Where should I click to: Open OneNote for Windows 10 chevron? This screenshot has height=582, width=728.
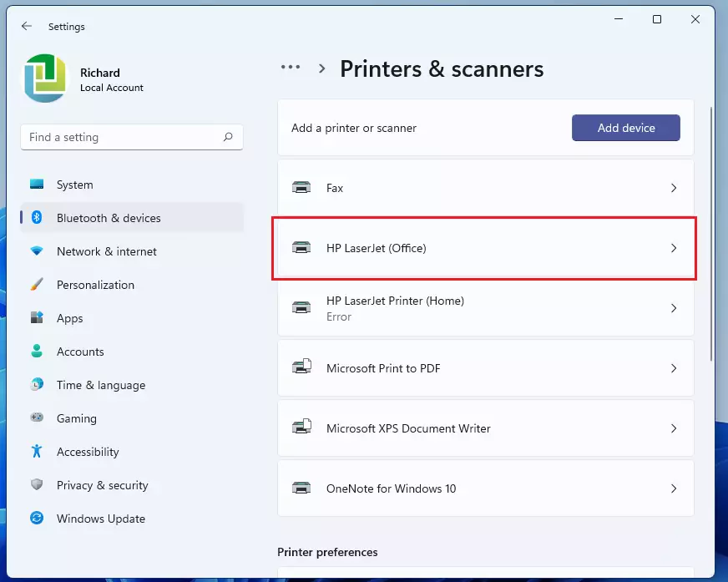click(674, 488)
